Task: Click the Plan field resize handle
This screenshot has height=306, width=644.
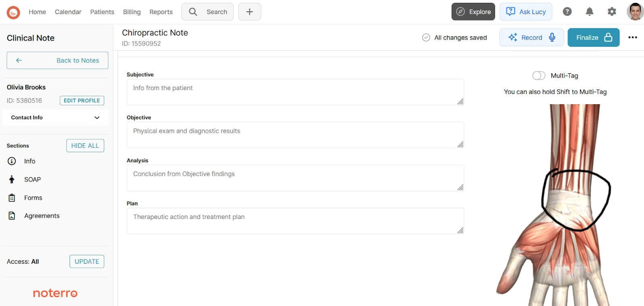Action: pyautogui.click(x=460, y=230)
